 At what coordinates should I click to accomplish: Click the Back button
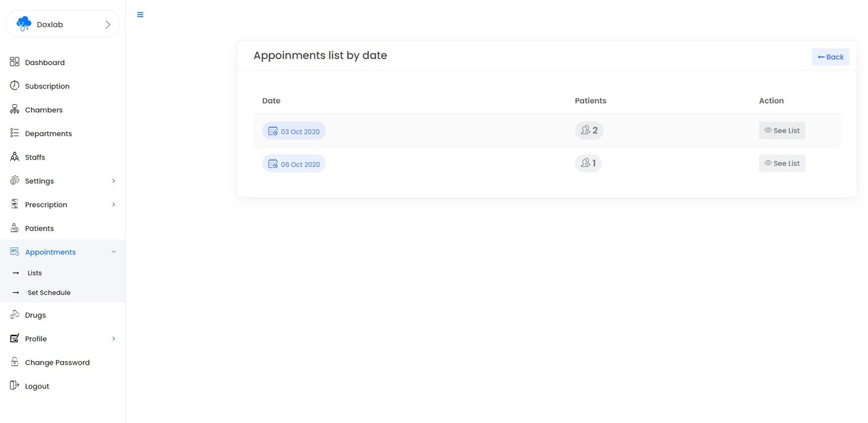pyautogui.click(x=830, y=57)
